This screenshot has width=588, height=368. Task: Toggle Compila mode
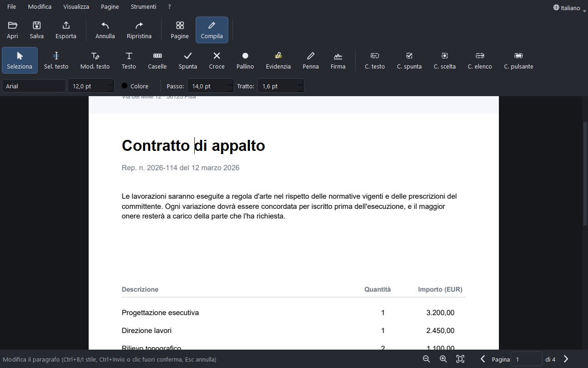(x=212, y=30)
